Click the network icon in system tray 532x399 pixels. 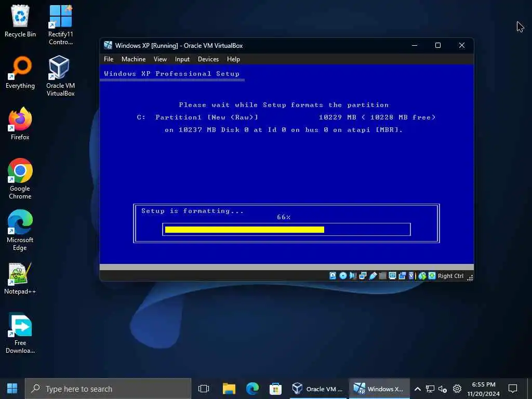(430, 389)
